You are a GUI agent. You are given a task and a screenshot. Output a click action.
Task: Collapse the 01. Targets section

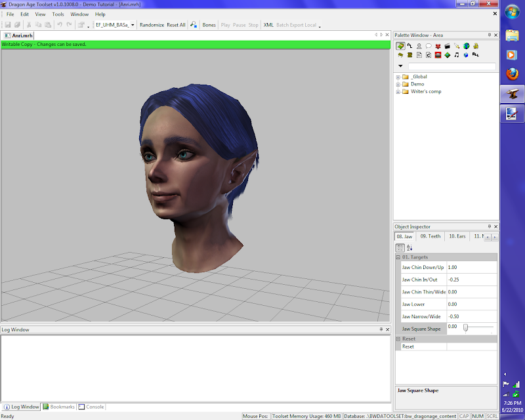398,257
